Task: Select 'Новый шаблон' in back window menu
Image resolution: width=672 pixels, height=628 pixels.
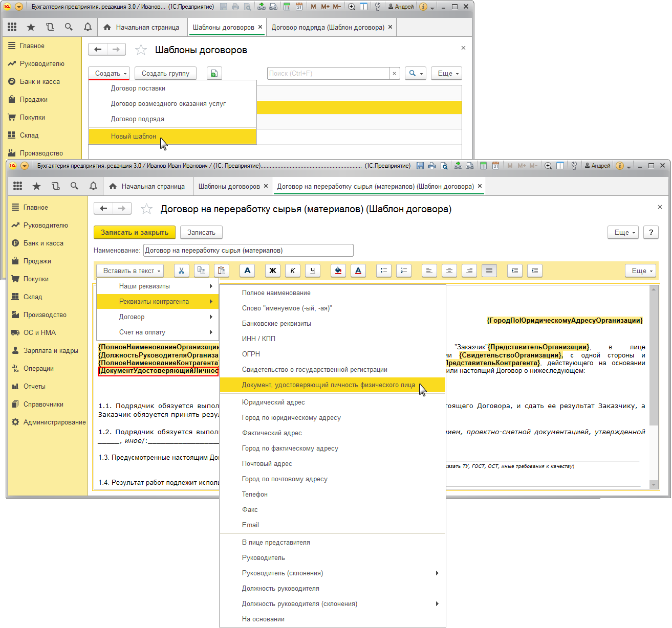Action: pyautogui.click(x=172, y=137)
